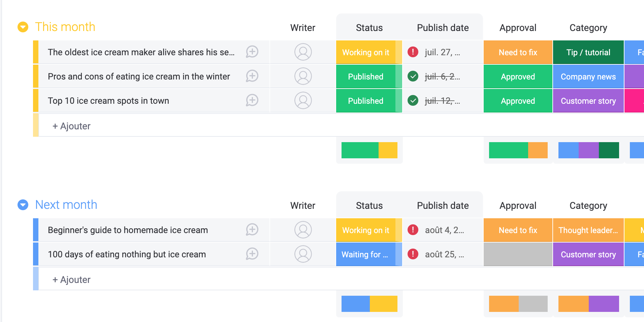Open conversation icon for Beginner's guide item
This screenshot has height=322, width=644.
coord(252,230)
